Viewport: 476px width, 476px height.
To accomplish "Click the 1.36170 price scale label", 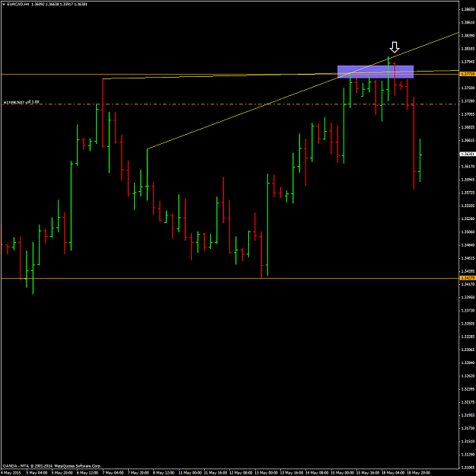I will tap(468, 166).
